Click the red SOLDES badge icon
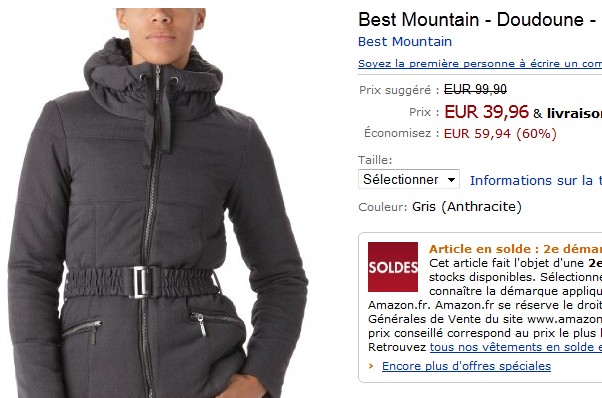 point(393,267)
